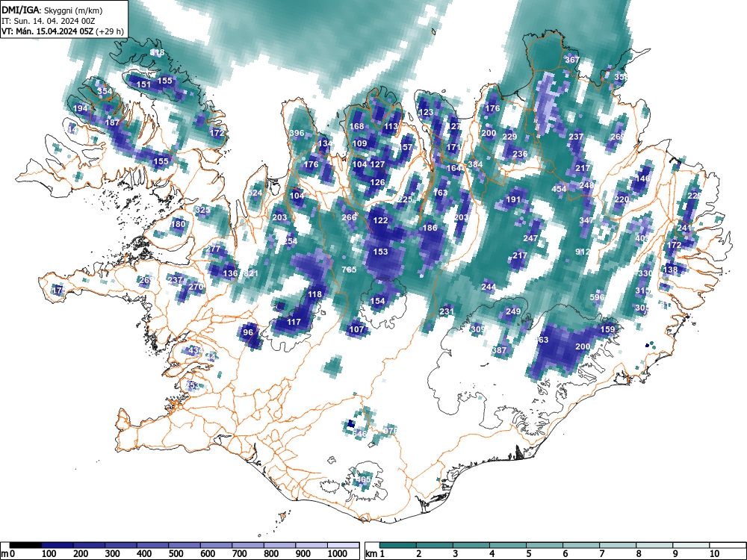Viewport: 747px width, 560px height.
Task: Click the 180 visibility value
Action: [x=179, y=224]
